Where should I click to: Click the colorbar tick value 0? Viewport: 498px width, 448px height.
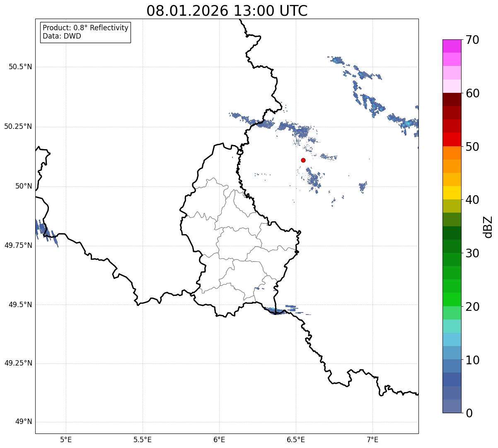click(x=469, y=413)
